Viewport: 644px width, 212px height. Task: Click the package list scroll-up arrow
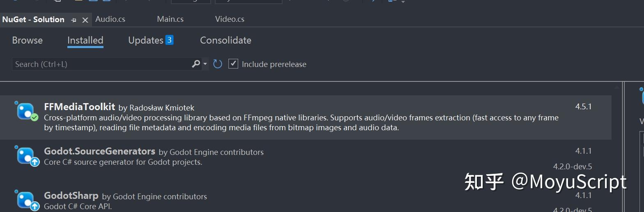(x=617, y=87)
